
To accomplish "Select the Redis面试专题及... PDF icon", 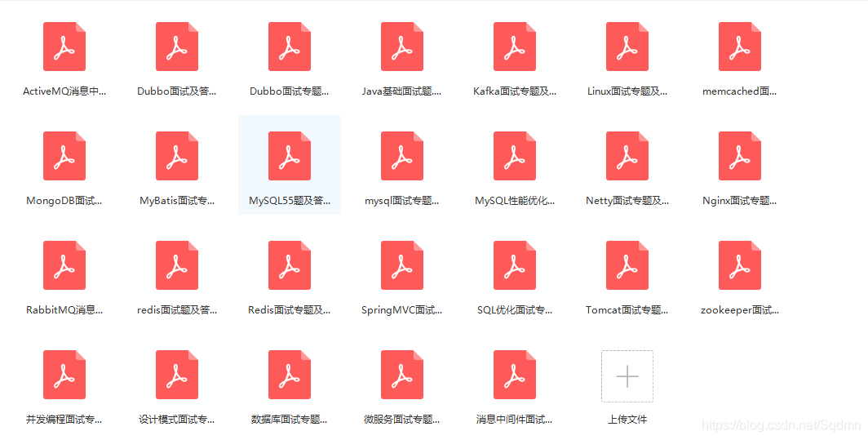I will [290, 265].
